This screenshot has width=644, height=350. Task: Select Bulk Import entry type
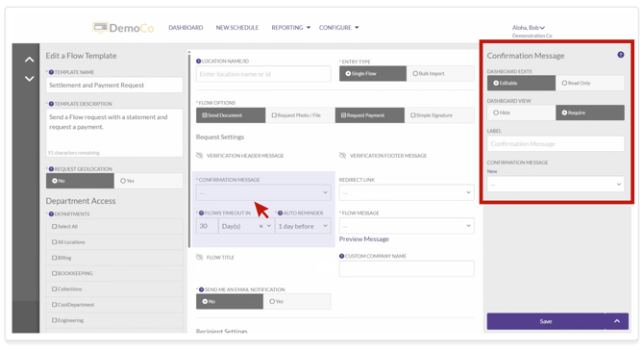pos(440,73)
